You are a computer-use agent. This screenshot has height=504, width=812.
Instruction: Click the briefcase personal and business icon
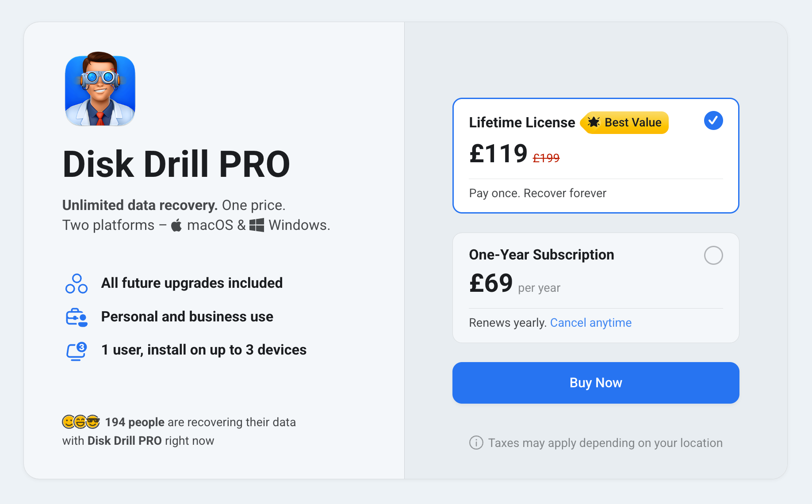[x=77, y=317]
